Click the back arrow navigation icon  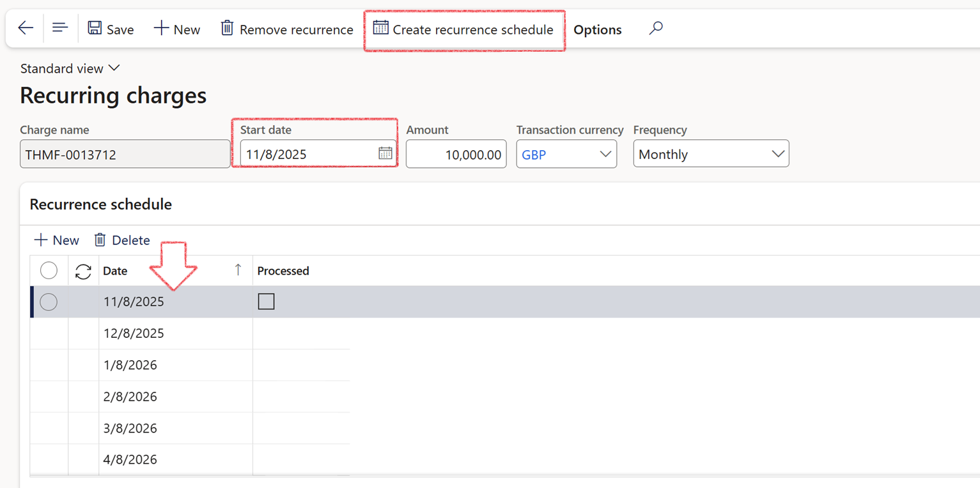tap(25, 27)
